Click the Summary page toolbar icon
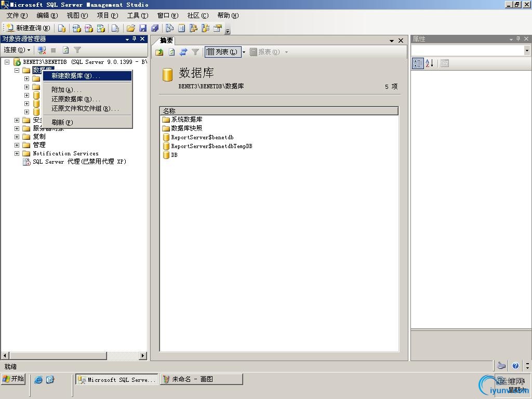 click(181, 28)
